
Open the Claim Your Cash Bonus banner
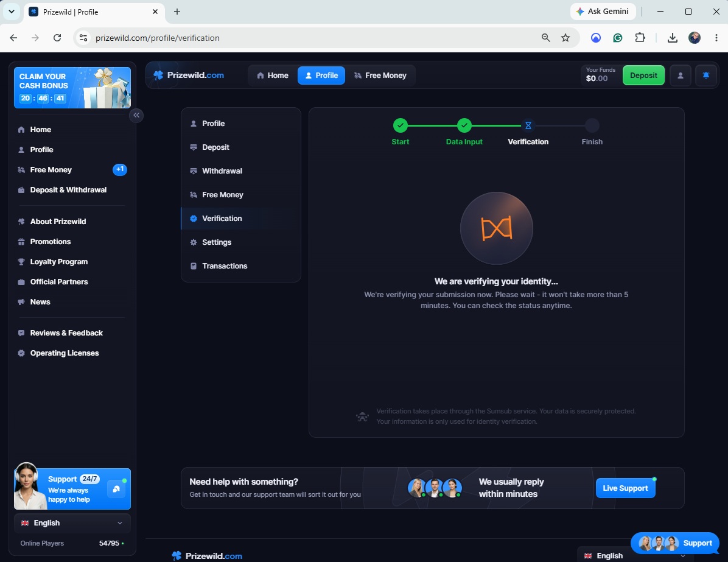click(72, 88)
